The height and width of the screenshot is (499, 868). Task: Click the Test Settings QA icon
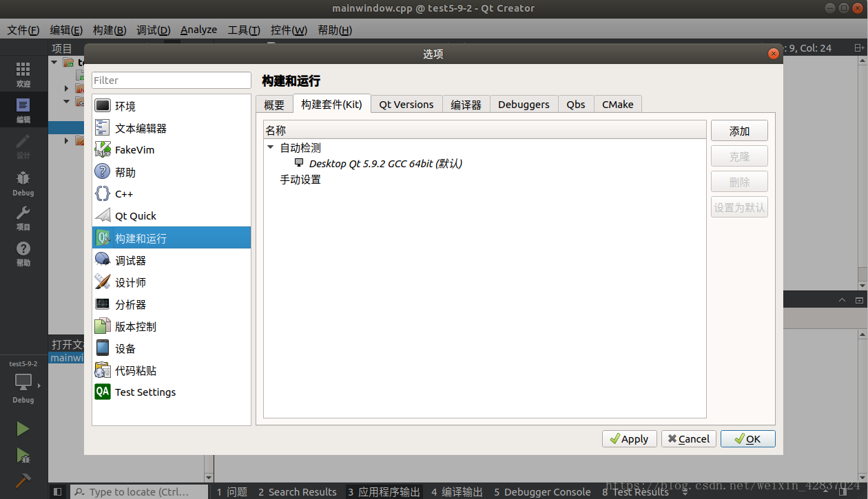click(103, 392)
